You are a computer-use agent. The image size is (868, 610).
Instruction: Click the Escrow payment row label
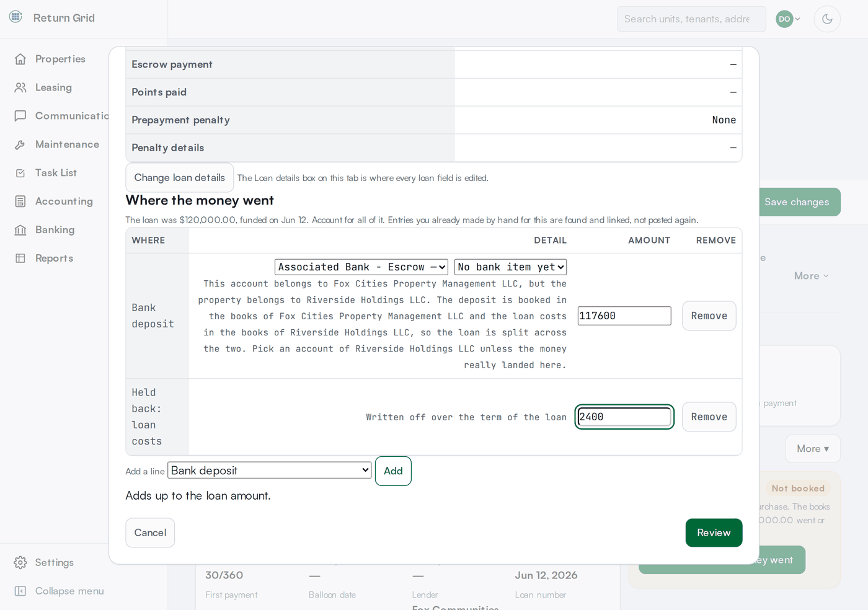pos(172,64)
